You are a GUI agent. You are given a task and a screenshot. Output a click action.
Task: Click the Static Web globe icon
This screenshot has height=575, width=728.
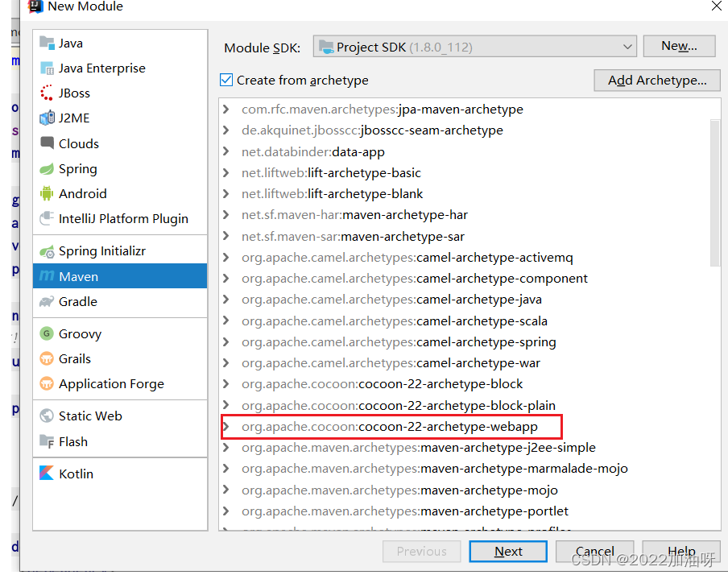pos(47,416)
